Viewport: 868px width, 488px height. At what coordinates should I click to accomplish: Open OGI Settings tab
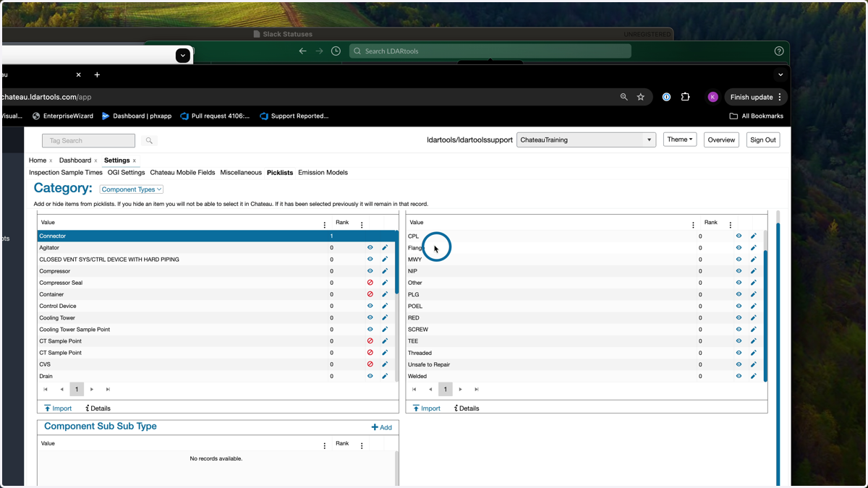tap(127, 173)
